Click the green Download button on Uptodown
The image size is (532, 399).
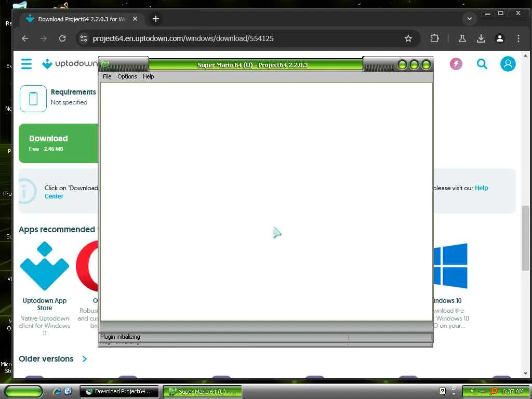coord(58,143)
